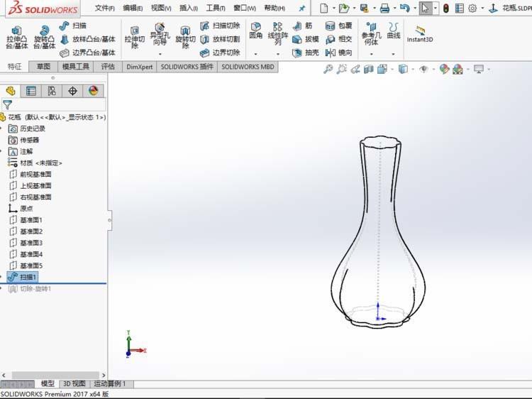Click the Edit Appearance color ball icon
The width and height of the screenshot is (532, 399).
pyautogui.click(x=444, y=70)
